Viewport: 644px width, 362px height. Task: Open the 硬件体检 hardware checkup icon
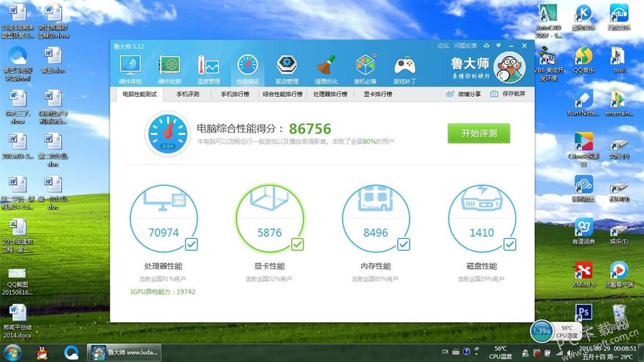130,69
